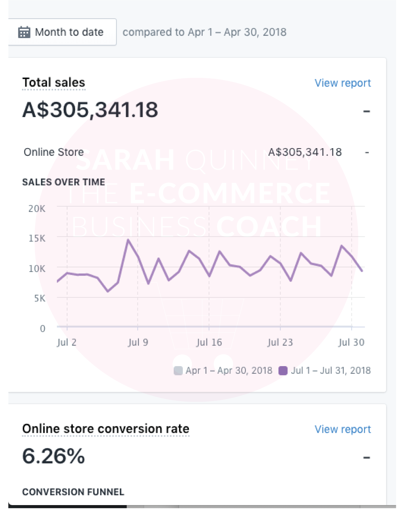This screenshot has height=520, width=420.
Task: Click the Jul 9 axis label
Action: [x=138, y=342]
